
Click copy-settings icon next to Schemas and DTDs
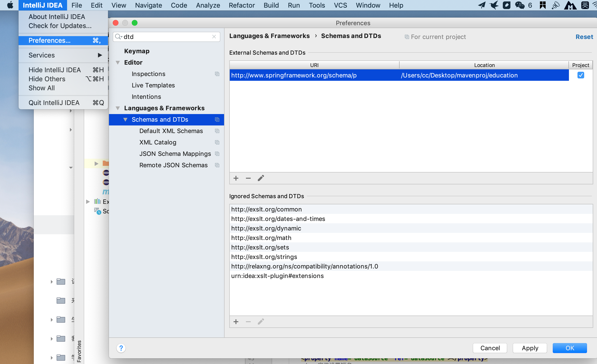[217, 120]
